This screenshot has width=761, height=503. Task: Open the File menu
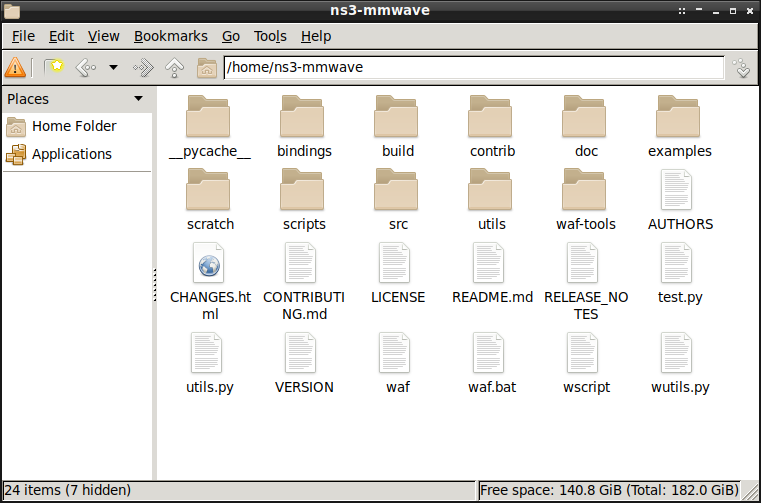coord(23,36)
